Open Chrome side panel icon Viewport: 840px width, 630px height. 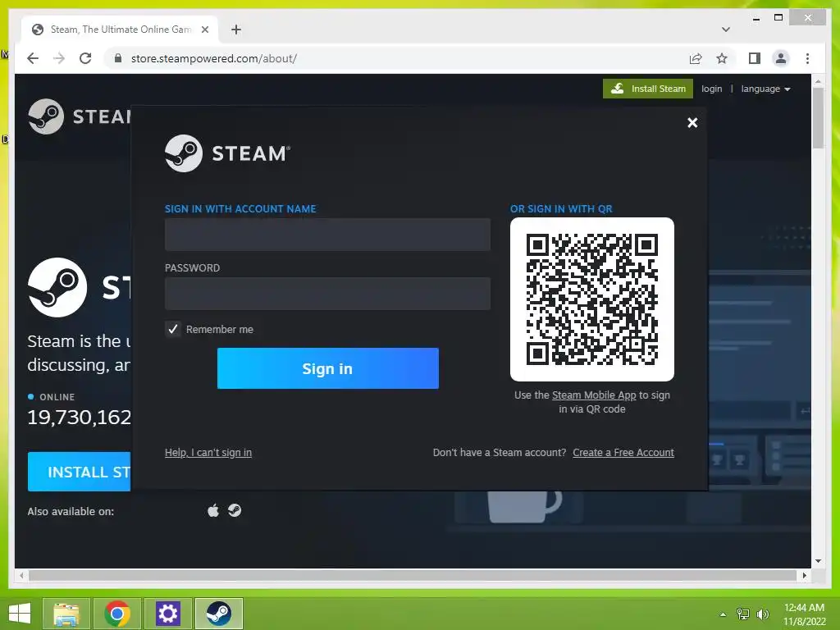755,58
